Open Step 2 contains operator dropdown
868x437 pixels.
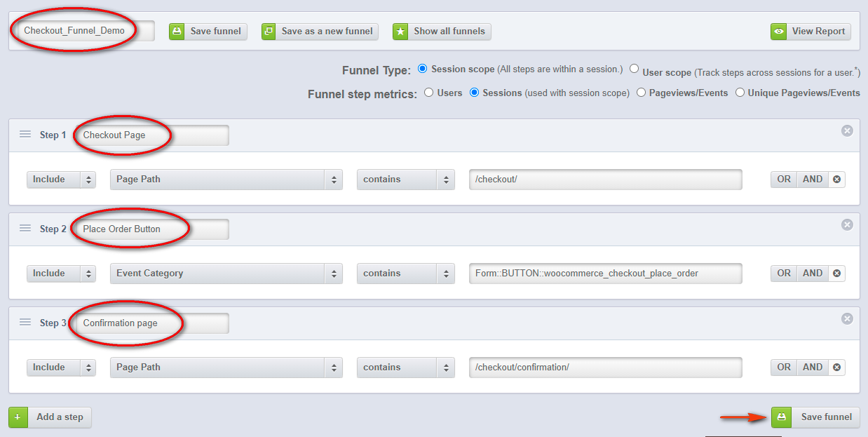coord(406,274)
